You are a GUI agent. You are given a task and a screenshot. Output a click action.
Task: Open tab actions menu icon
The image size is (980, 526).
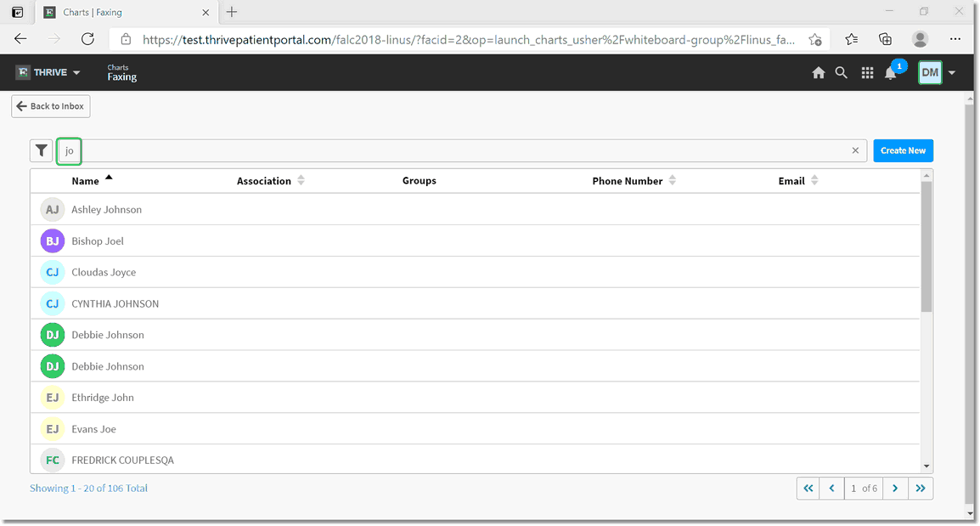click(18, 12)
